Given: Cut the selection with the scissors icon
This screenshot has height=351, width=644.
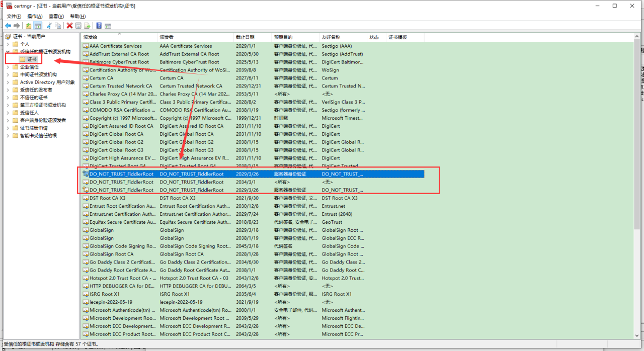Looking at the screenshot, I should tap(49, 26).
